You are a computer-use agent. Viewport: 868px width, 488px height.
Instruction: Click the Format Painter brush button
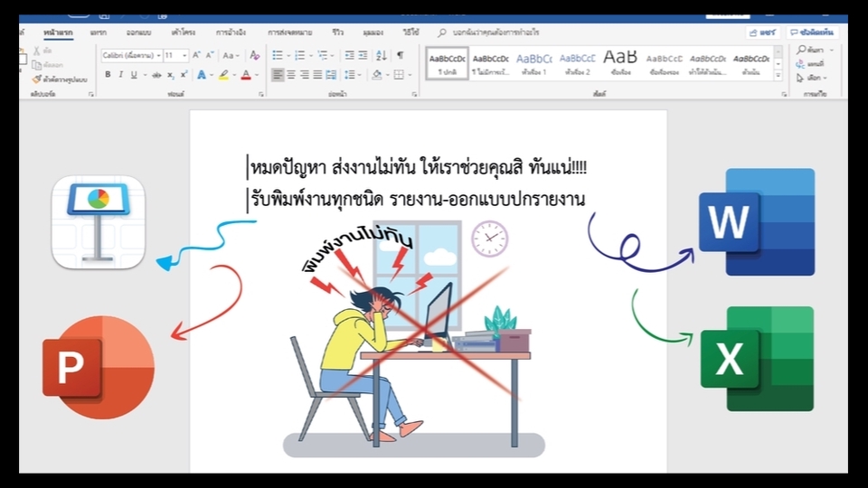point(60,80)
